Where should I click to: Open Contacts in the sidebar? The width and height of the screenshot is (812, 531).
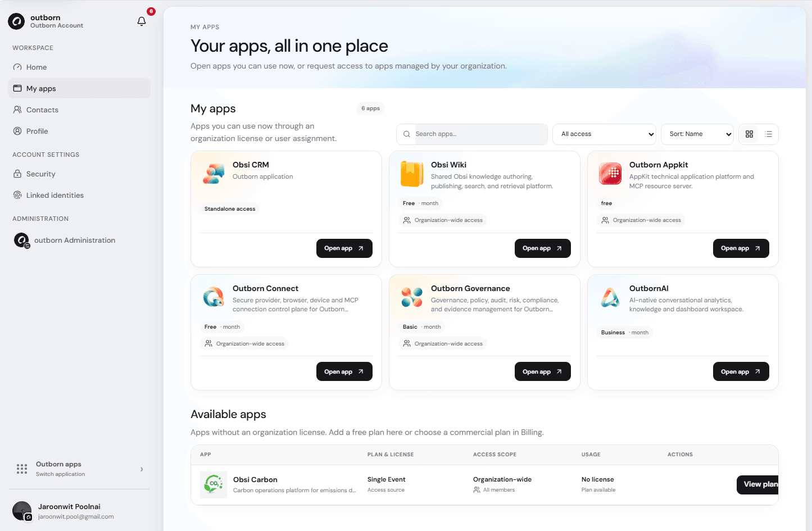click(x=79, y=110)
